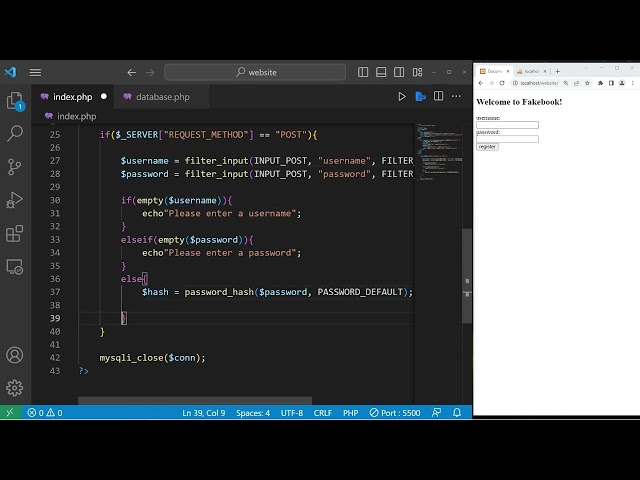
Task: Change the end-of-line sequence via CRLF
Action: 322,413
